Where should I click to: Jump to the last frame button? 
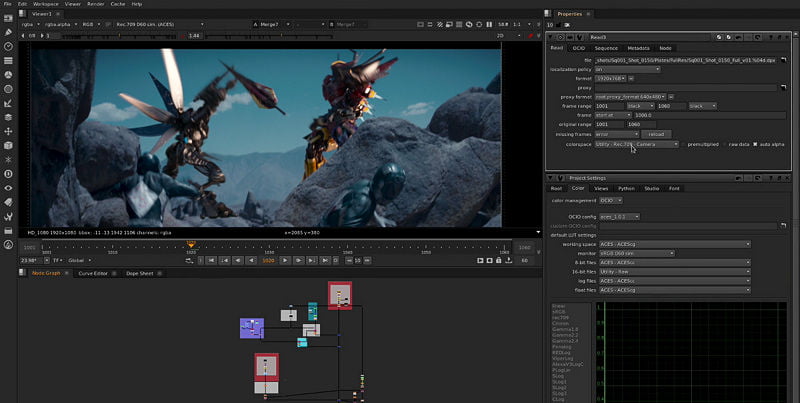tap(324, 260)
